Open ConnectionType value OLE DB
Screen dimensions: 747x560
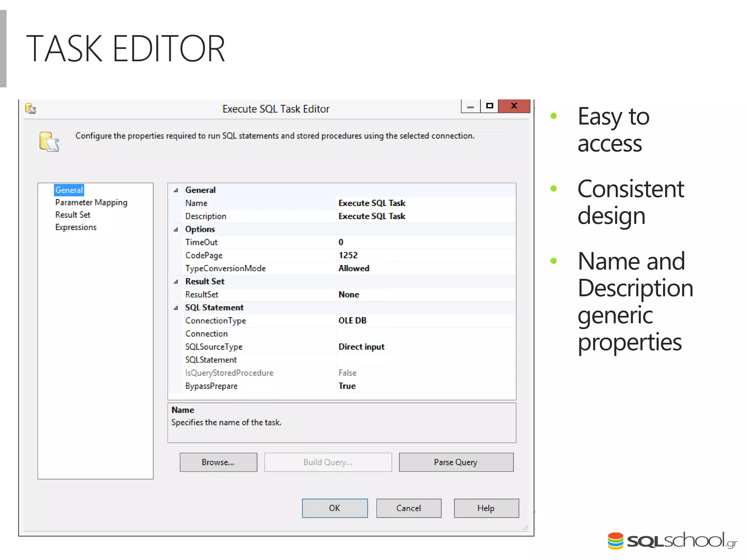pyautogui.click(x=426, y=320)
